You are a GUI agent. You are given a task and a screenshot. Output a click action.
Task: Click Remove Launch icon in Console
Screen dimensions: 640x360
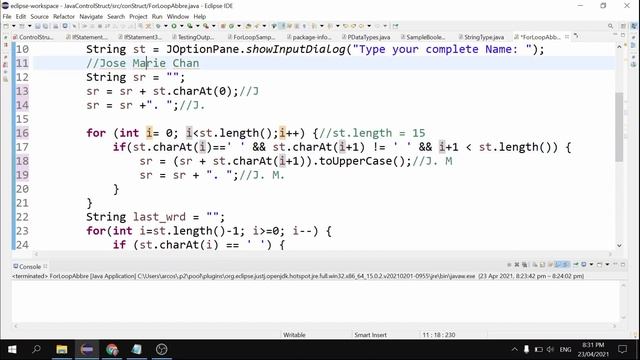click(517, 264)
